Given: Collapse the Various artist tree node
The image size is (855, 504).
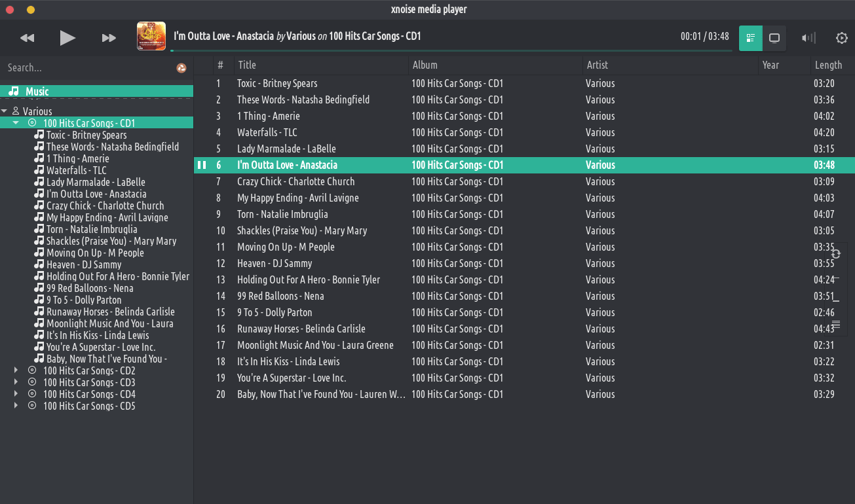Looking at the screenshot, I should tap(5, 111).
